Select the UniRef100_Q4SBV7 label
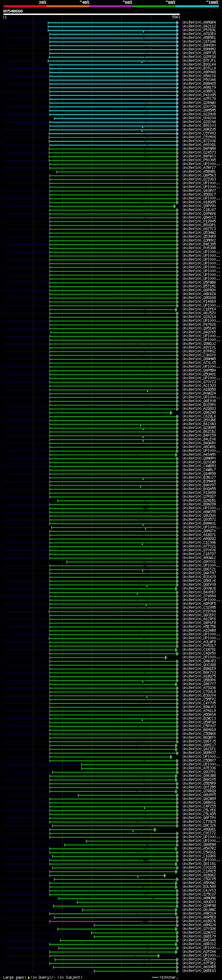 coord(199,191)
